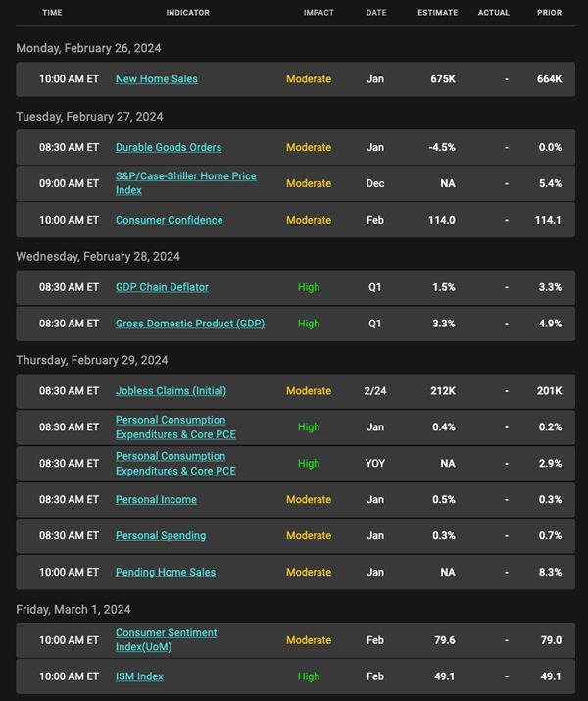Open the Pending Home Sales link
The image size is (588, 701).
pos(166,573)
